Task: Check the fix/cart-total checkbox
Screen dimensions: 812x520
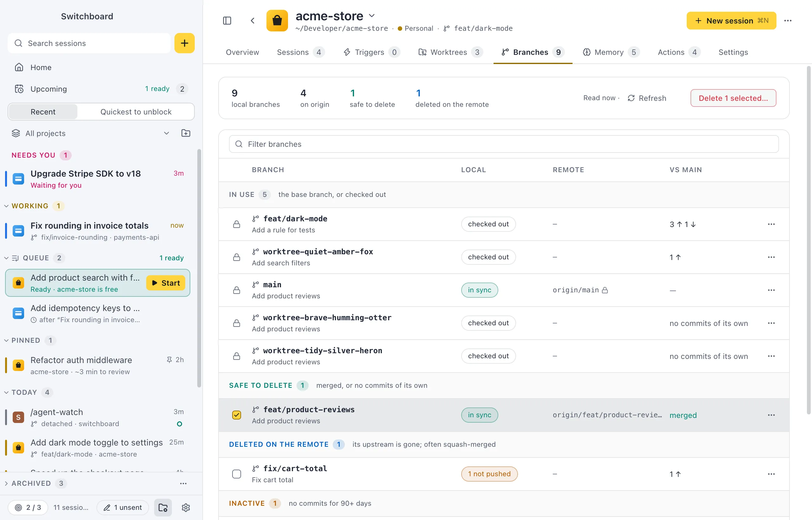Action: (x=236, y=474)
